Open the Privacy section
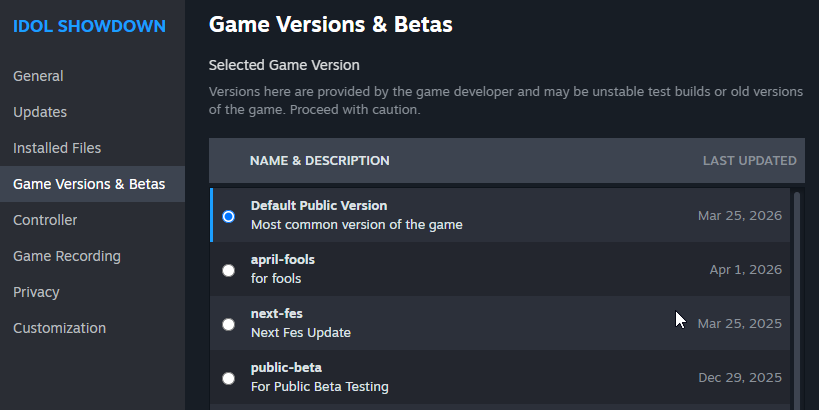This screenshot has height=410, width=819. tap(36, 292)
